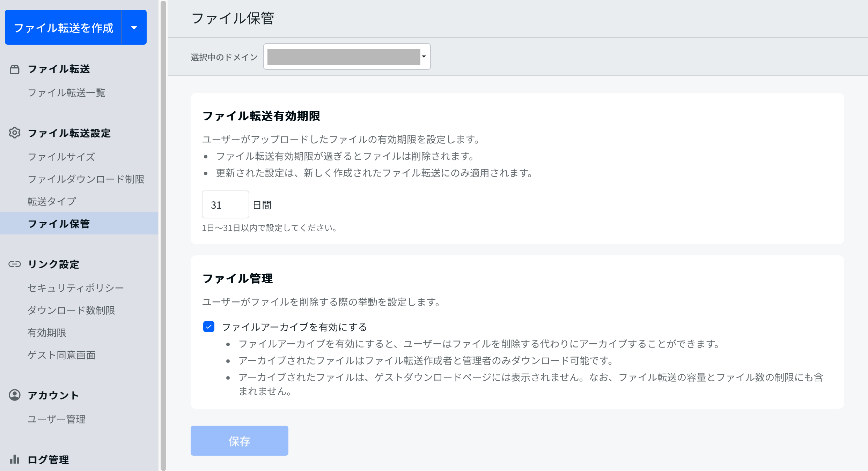Open the dropdown arrow on ファイル転送を作成
The image size is (868, 471).
[x=134, y=27]
